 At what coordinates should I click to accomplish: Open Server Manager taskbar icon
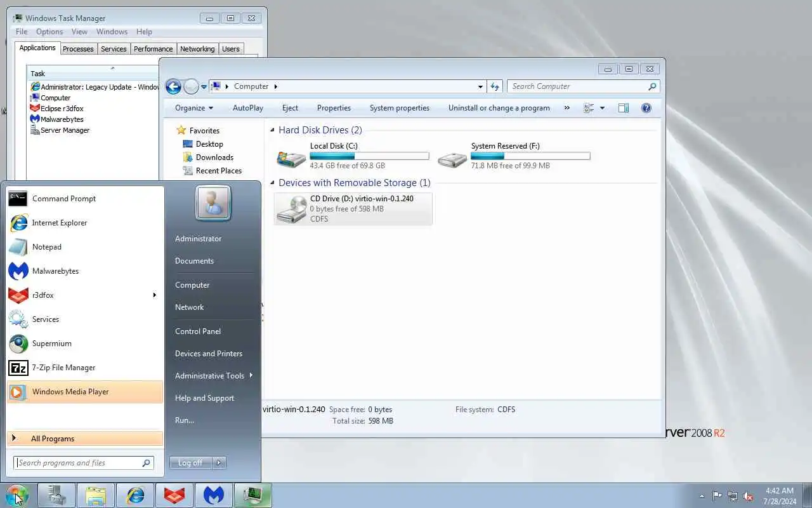click(x=56, y=495)
